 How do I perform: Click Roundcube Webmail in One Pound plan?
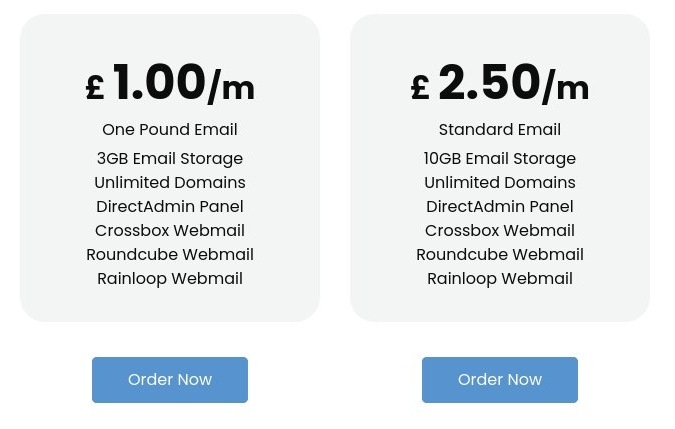pos(170,255)
